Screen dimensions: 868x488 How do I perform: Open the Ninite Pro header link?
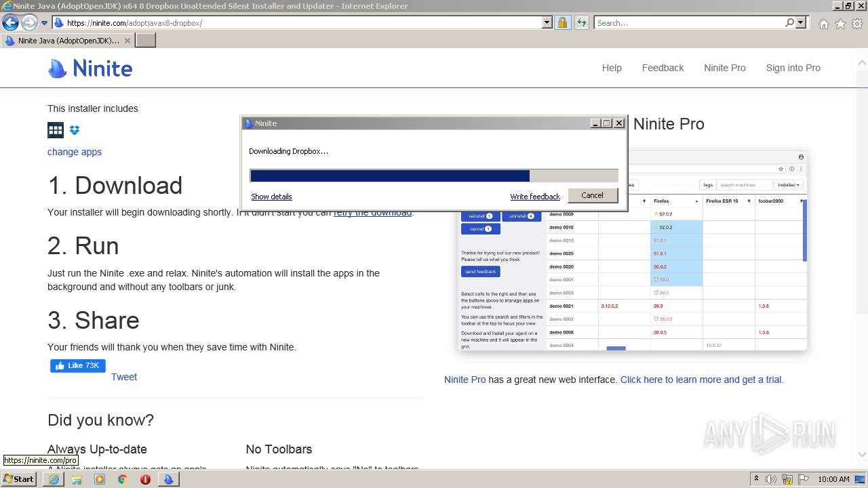[724, 68]
